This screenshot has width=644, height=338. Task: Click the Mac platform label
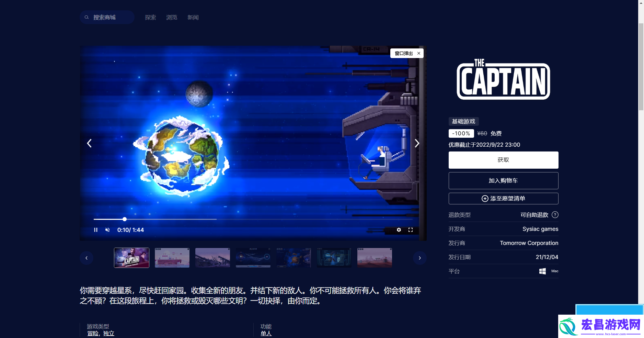[555, 271]
